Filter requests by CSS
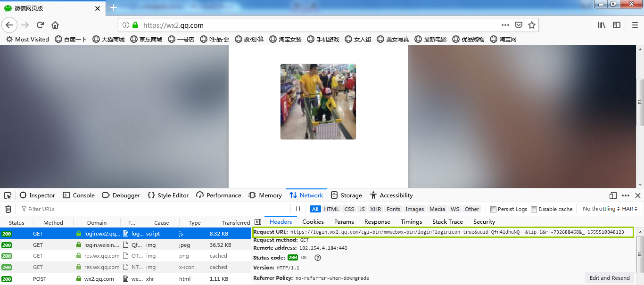This screenshot has height=285, width=644. coord(349,209)
